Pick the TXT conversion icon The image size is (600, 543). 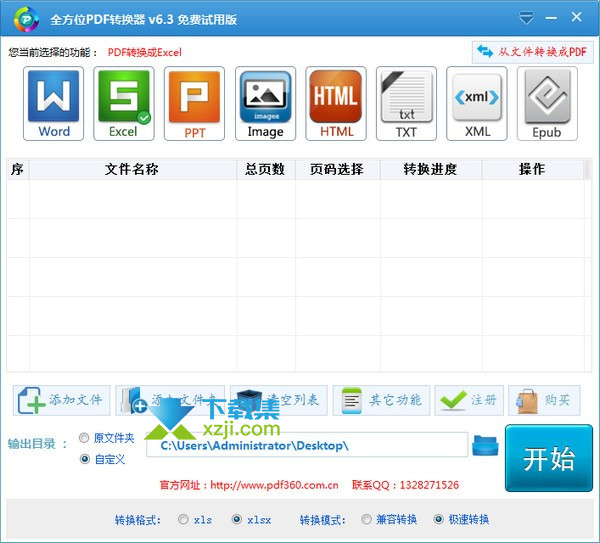pos(406,103)
